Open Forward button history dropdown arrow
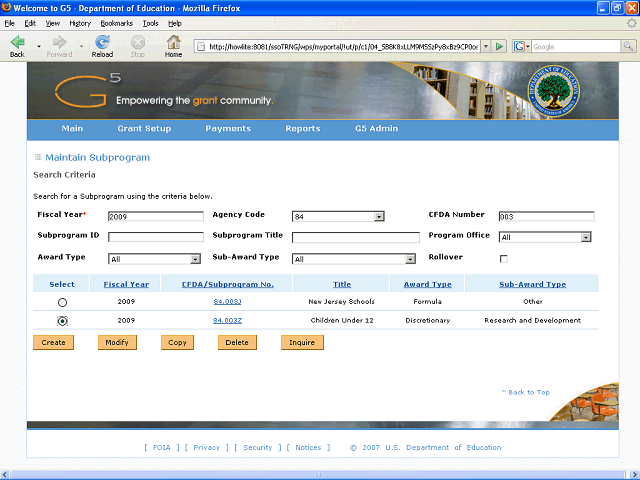 (x=82, y=47)
